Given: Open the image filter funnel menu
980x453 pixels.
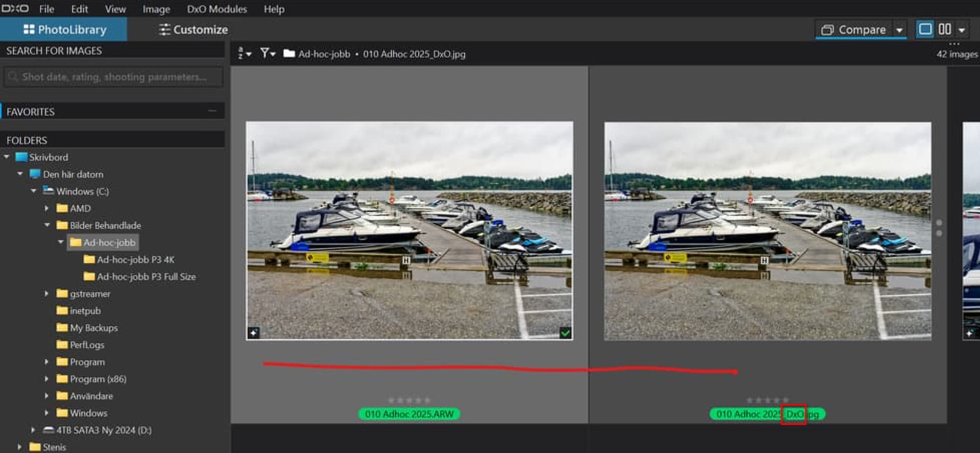Looking at the screenshot, I should tap(267, 53).
